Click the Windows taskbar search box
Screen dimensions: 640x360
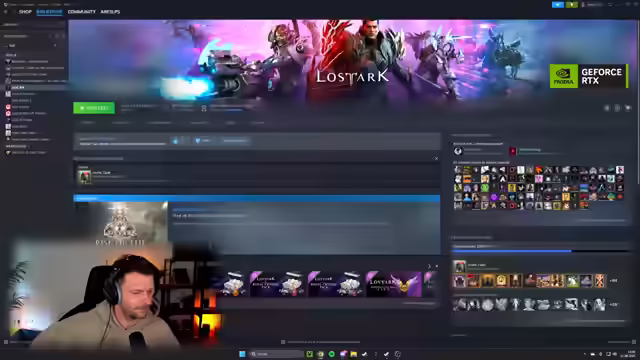pos(277,354)
